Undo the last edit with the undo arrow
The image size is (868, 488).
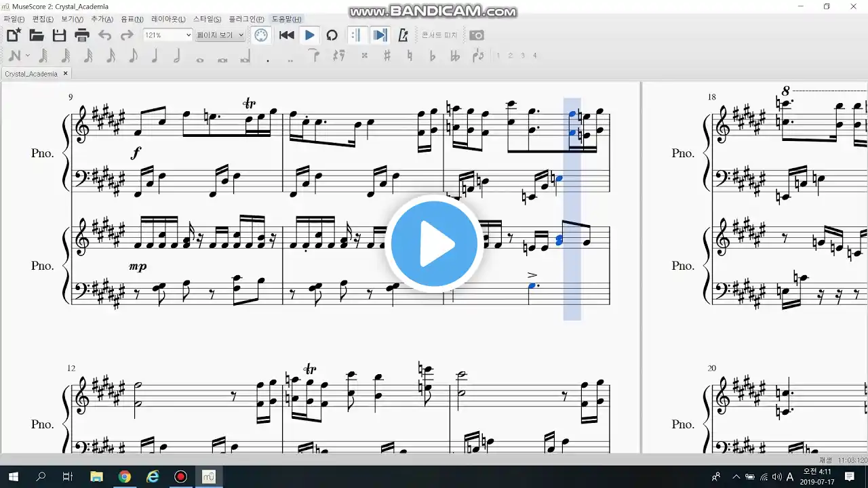(x=104, y=35)
